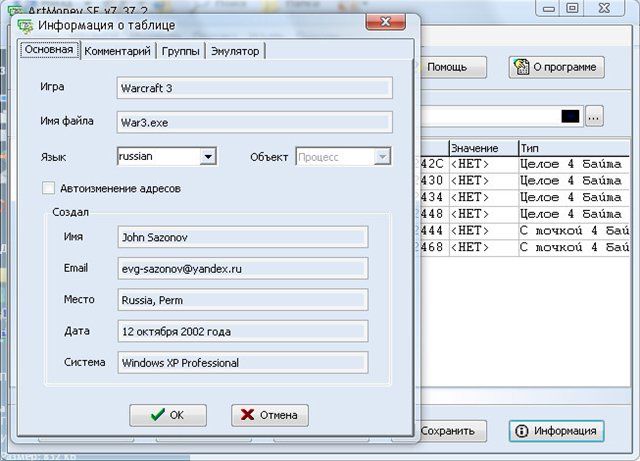The image size is (640, 461).
Task: Sort by the Тип column header
Action: [x=574, y=148]
